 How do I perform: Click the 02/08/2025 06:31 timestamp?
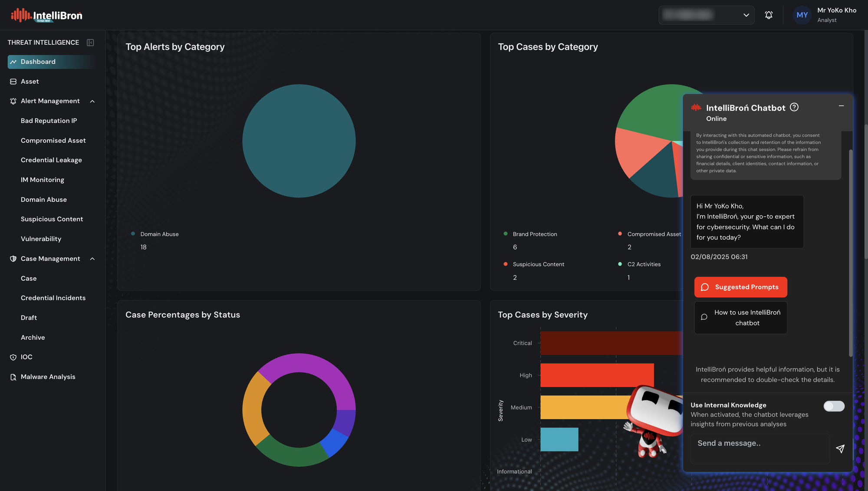[719, 257]
